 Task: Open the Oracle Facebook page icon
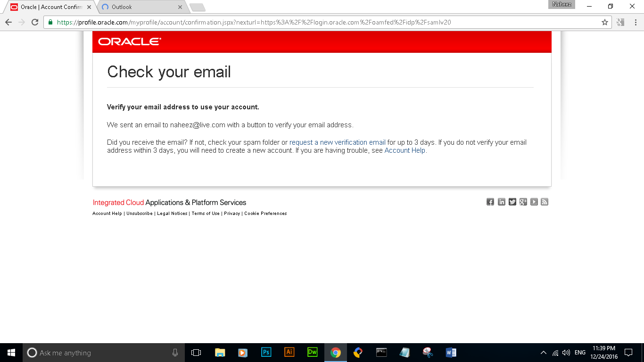pos(490,202)
